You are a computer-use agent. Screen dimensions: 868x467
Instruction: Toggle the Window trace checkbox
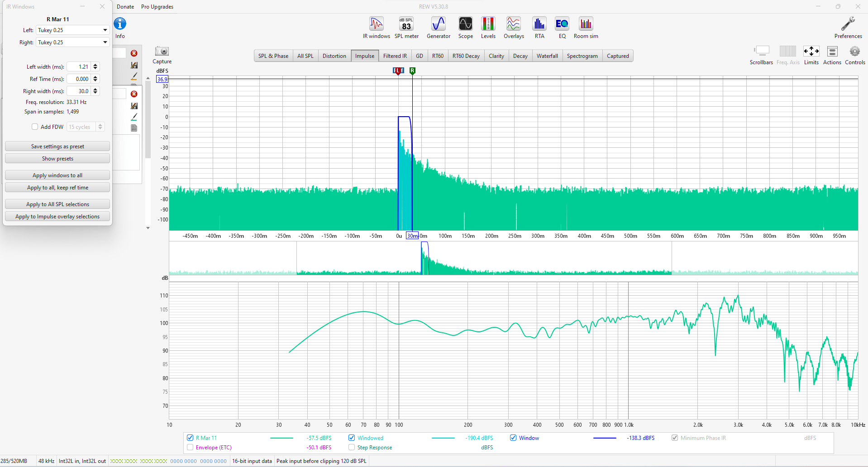(x=513, y=438)
